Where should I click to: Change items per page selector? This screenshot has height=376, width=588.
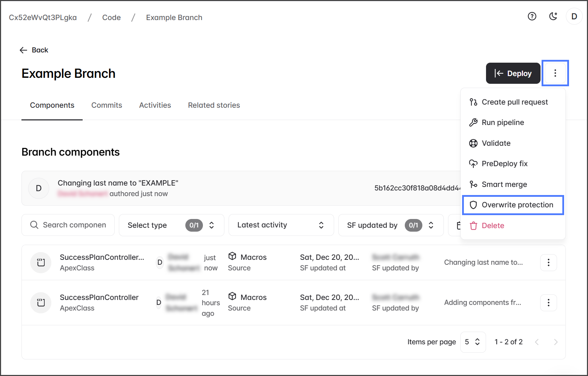(473, 342)
